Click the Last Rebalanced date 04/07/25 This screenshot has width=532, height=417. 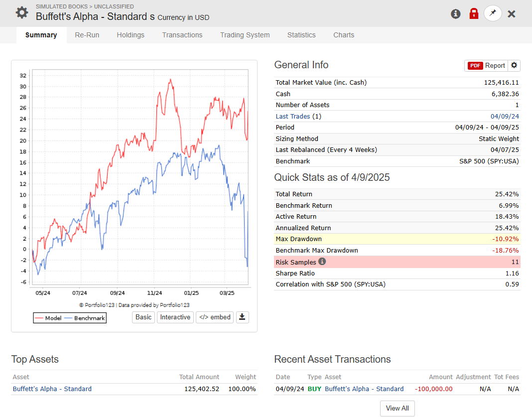pyautogui.click(x=505, y=149)
